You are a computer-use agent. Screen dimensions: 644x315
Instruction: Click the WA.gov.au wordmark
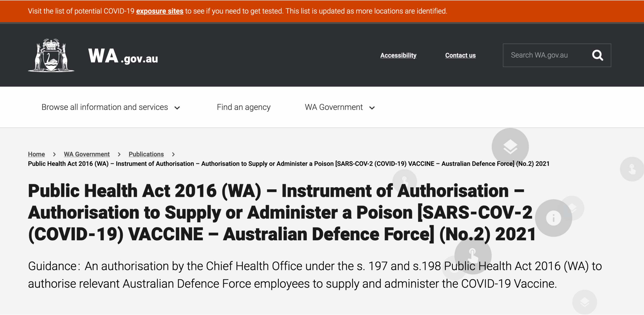[x=123, y=56]
